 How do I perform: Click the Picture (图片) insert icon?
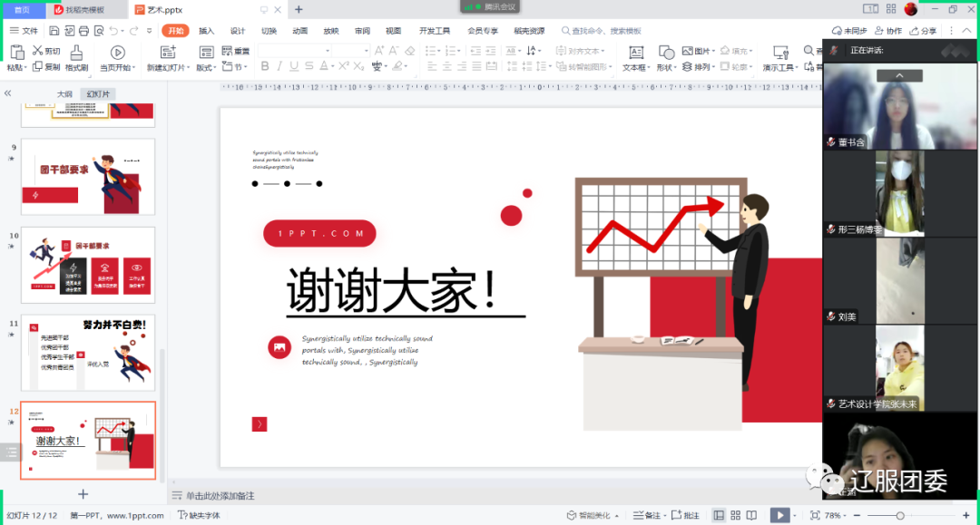688,51
